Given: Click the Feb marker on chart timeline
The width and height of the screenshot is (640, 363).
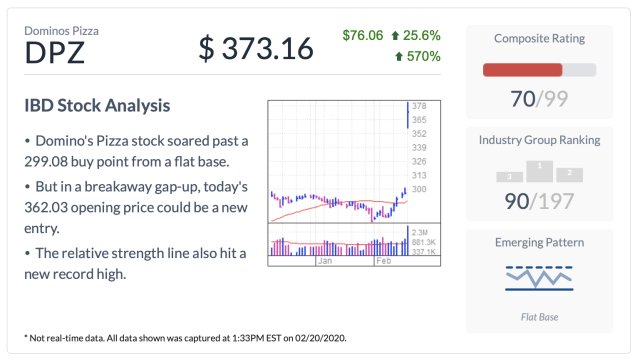Looking at the screenshot, I should [383, 261].
